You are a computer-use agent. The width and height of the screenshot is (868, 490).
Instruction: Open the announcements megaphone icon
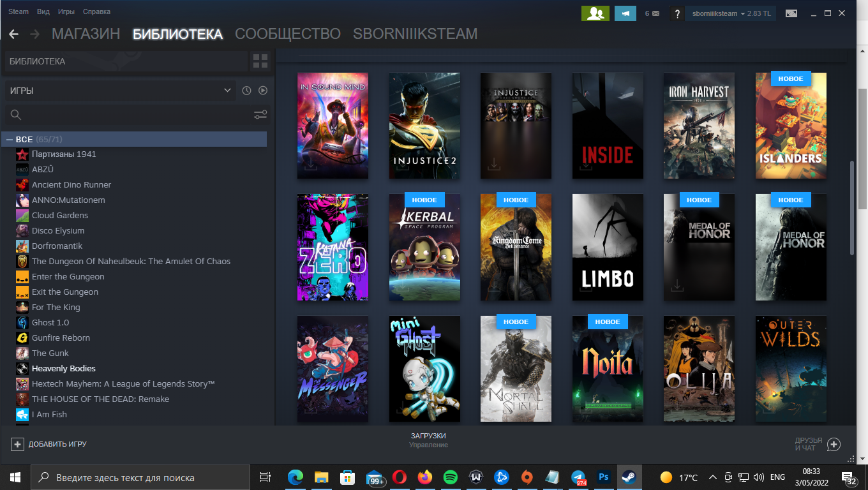[x=625, y=13]
